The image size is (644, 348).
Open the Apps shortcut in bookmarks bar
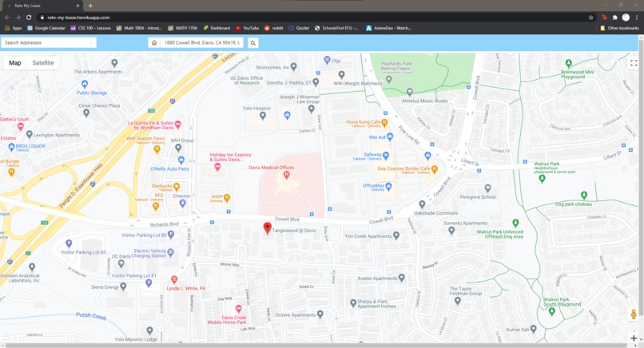[x=13, y=28]
